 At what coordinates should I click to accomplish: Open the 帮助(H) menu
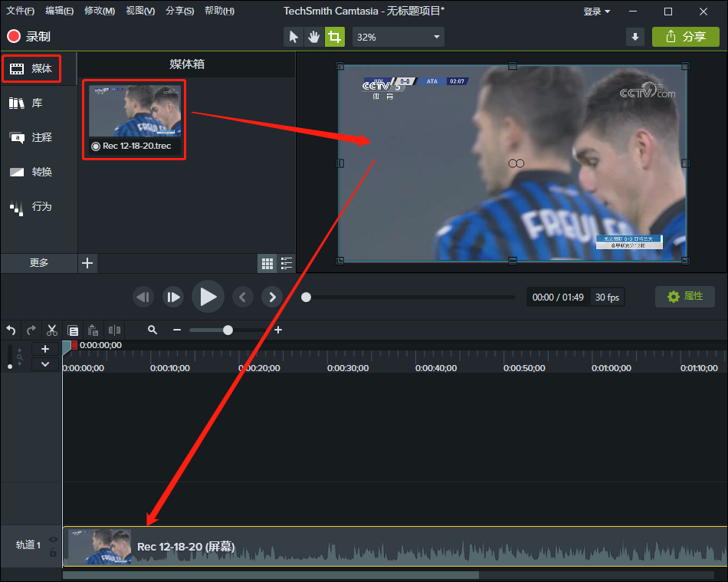click(219, 11)
